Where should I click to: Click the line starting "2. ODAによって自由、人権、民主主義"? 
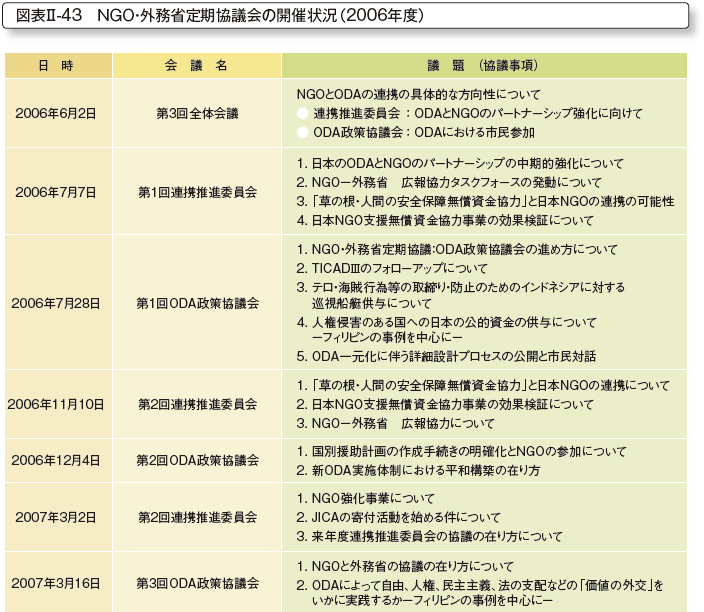point(480,585)
